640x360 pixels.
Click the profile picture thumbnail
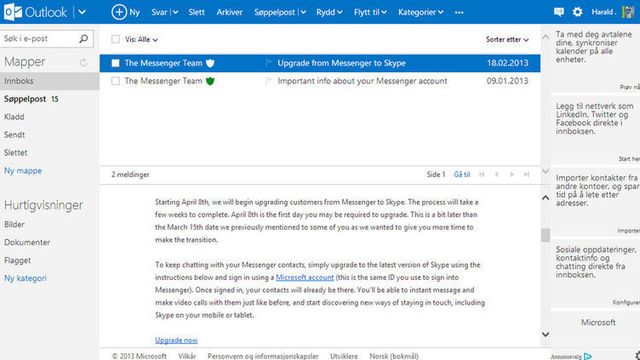pyautogui.click(x=628, y=12)
